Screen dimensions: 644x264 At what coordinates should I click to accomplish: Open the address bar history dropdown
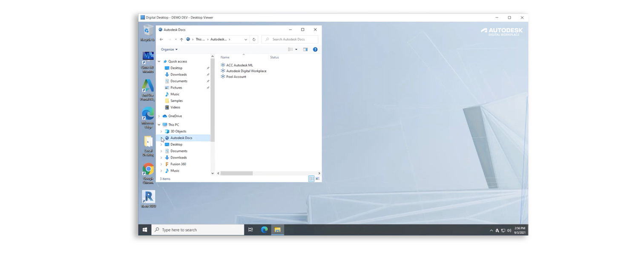[245, 39]
